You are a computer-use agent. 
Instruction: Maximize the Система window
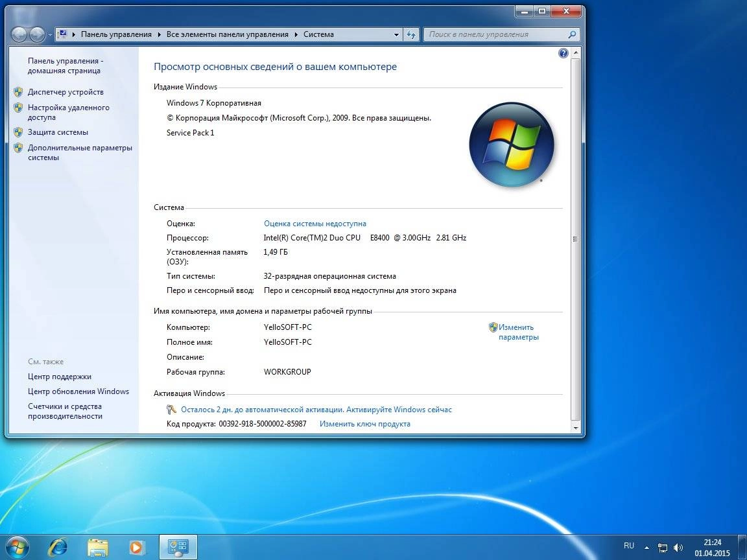541,12
